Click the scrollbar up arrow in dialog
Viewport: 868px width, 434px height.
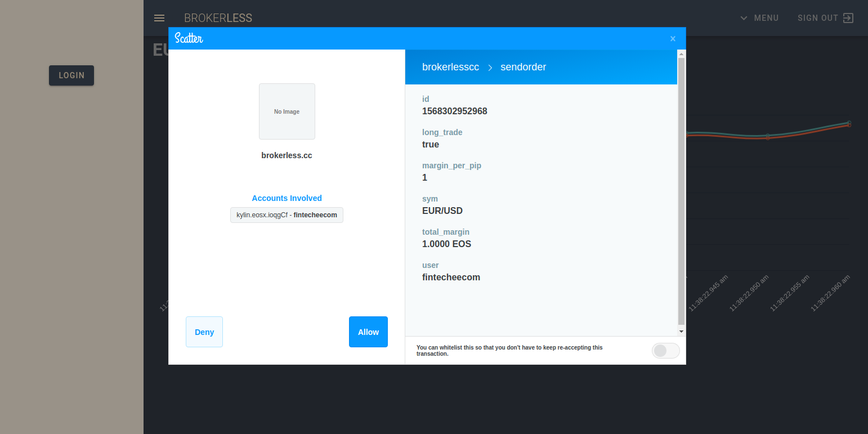(681, 54)
